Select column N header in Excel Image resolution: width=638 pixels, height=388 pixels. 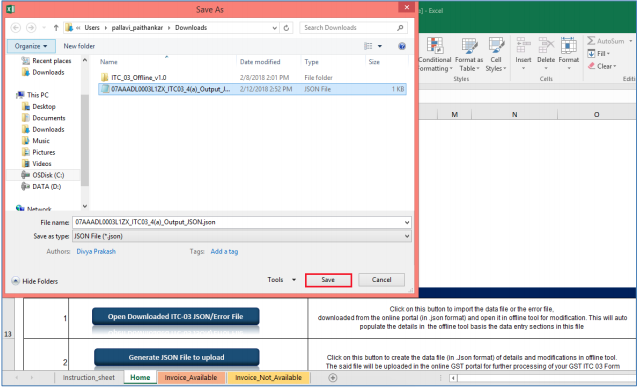coord(514,114)
